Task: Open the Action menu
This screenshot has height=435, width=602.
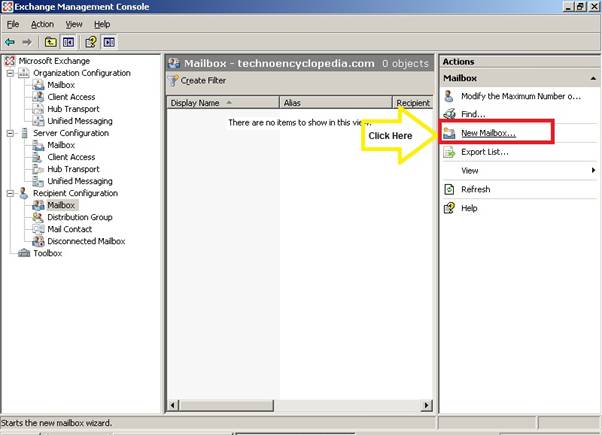Action: click(42, 24)
